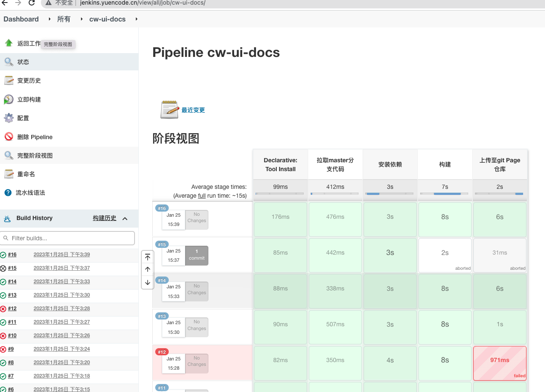Image resolution: width=545 pixels, height=392 pixels.
Task: Click the aborted 2s 构建 stage cell
Action: click(x=445, y=255)
